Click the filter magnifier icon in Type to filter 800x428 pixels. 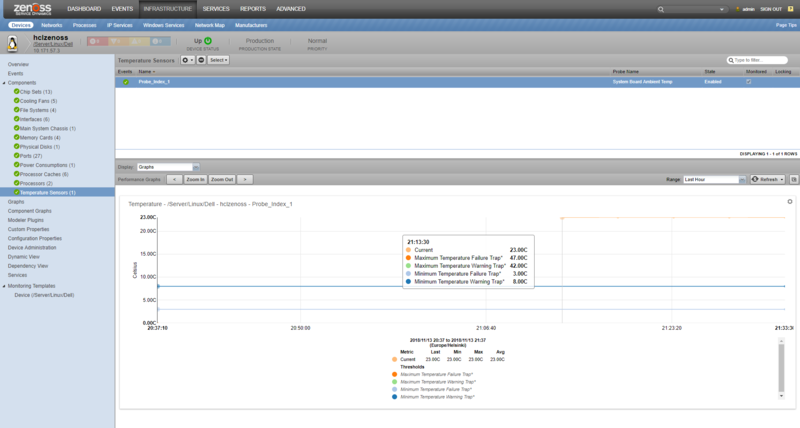731,60
